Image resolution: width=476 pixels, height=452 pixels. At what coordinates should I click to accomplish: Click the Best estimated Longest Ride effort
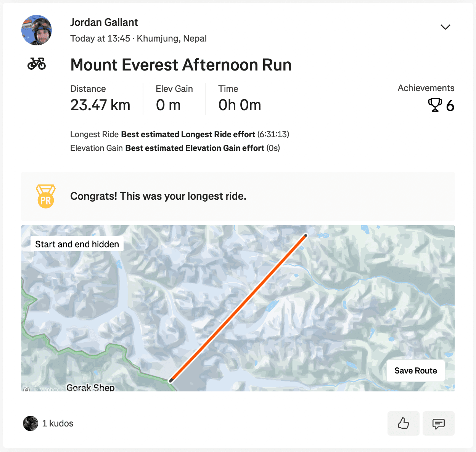click(x=188, y=134)
